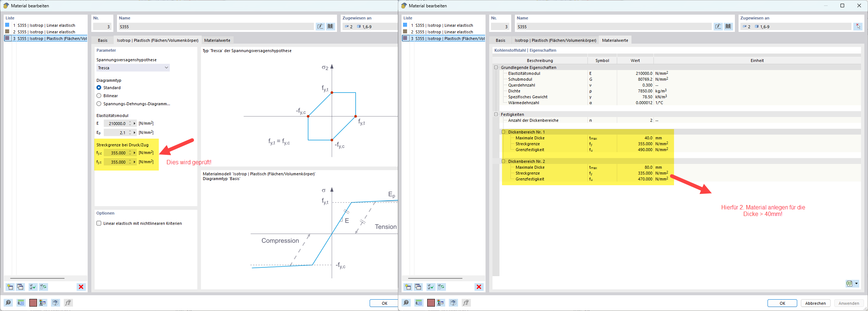Image resolution: width=868 pixels, height=311 pixels.
Task: Enable Linear elastisch mit nichtlinearen Kriterien
Action: 99,223
